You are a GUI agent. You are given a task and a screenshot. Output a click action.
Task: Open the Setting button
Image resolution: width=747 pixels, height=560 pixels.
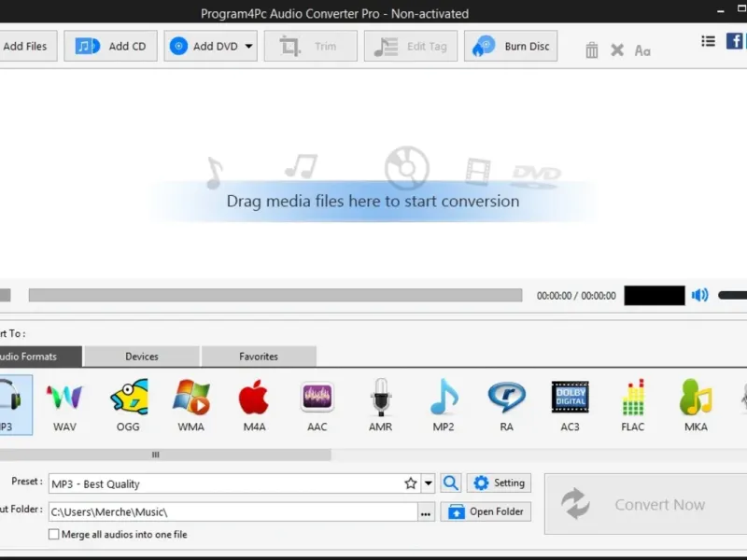(499, 483)
